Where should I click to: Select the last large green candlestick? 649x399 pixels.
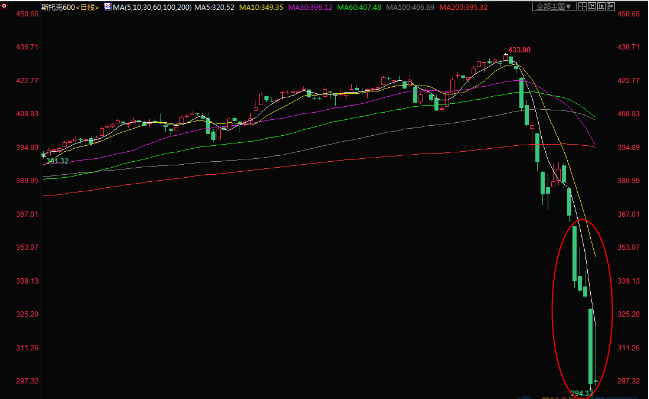pyautogui.click(x=591, y=346)
